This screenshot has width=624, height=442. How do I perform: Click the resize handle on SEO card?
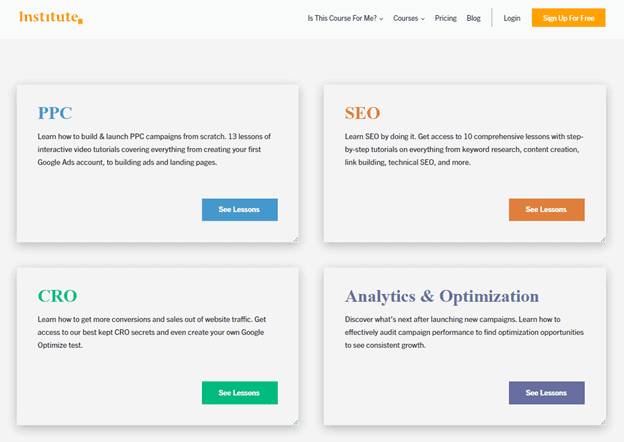pos(603,239)
